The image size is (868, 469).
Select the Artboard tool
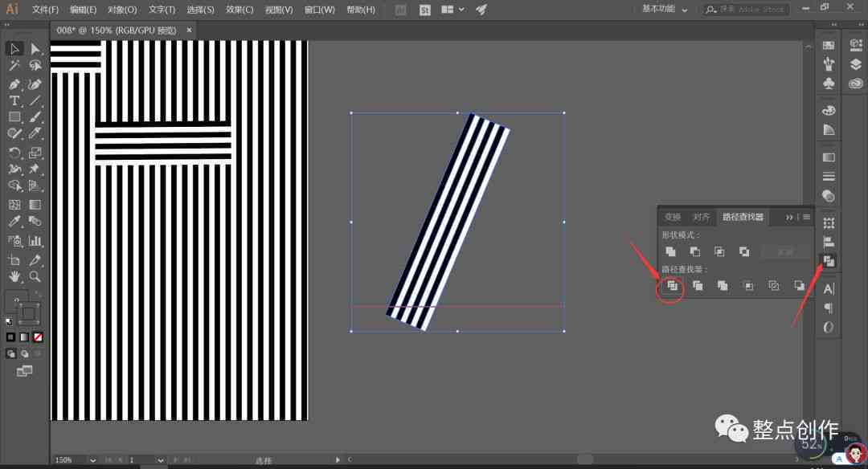15,259
